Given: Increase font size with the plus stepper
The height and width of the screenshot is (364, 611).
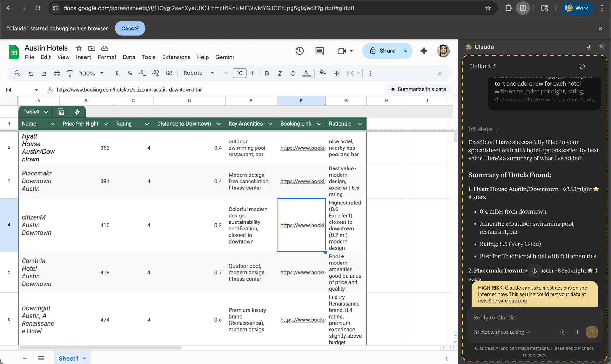Looking at the screenshot, I should coord(252,73).
